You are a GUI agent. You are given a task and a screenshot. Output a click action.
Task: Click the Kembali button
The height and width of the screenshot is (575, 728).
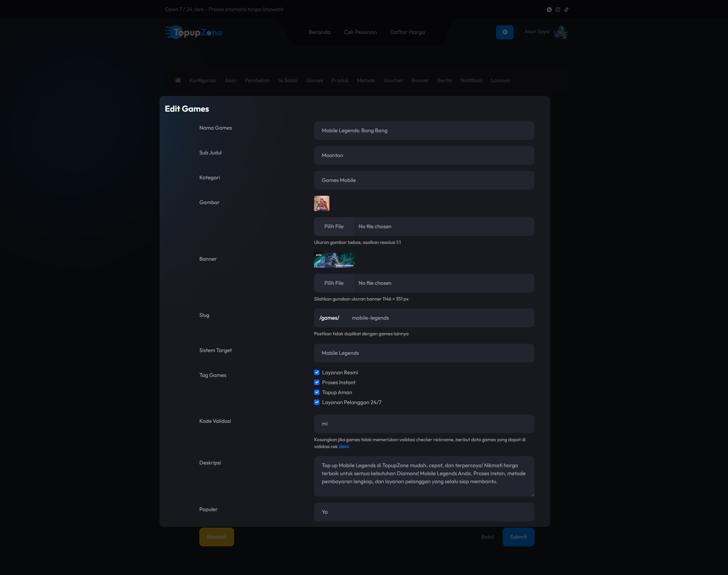point(217,537)
